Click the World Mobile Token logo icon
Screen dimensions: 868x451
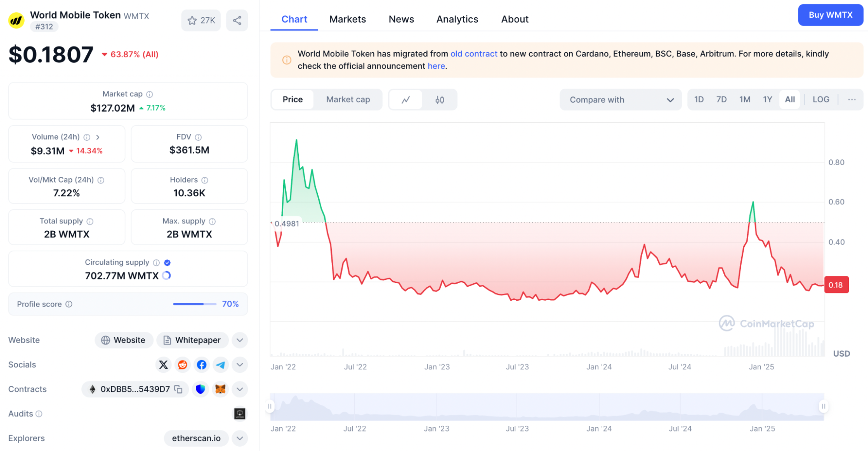pos(17,20)
